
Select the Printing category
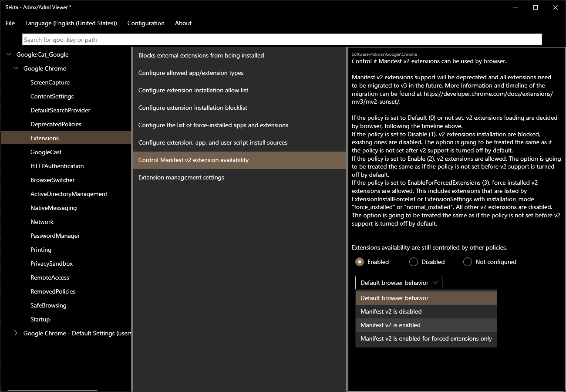click(x=66, y=250)
